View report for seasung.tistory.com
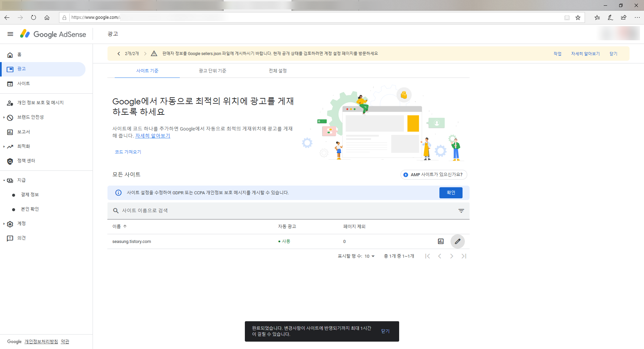This screenshot has width=644, height=349. tap(441, 241)
